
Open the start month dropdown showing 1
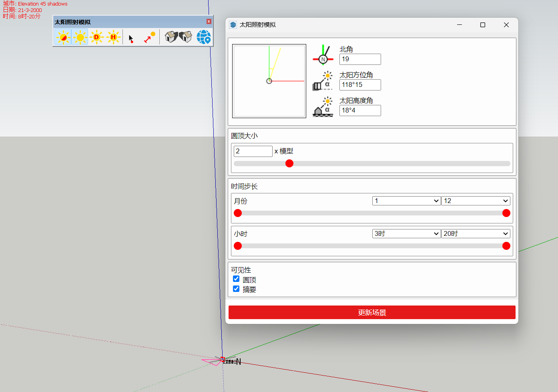(406, 201)
